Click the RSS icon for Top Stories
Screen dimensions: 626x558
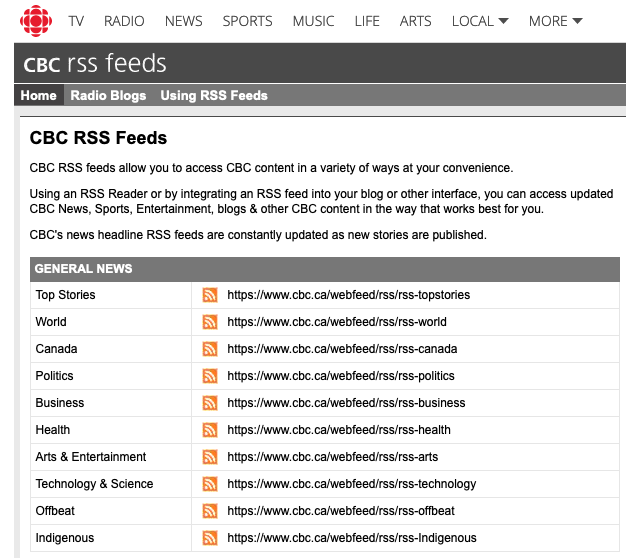[x=210, y=295]
